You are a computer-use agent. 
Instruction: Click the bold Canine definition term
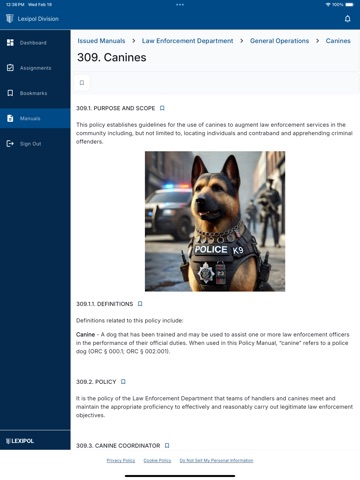tap(85, 334)
